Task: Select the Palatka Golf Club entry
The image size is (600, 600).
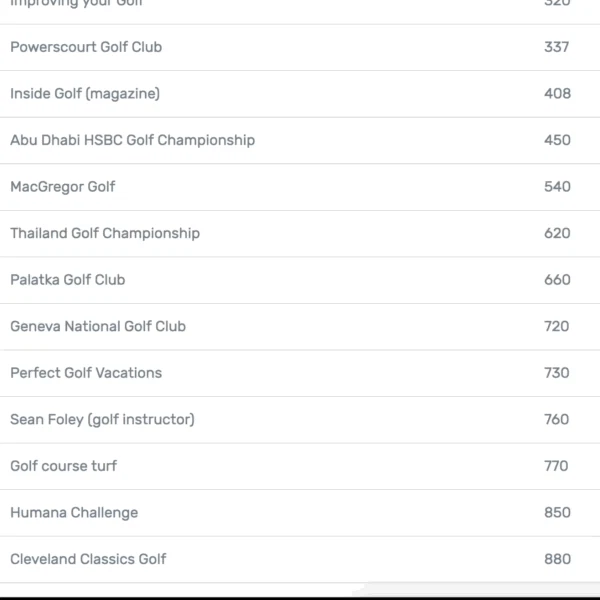Action: 68,280
